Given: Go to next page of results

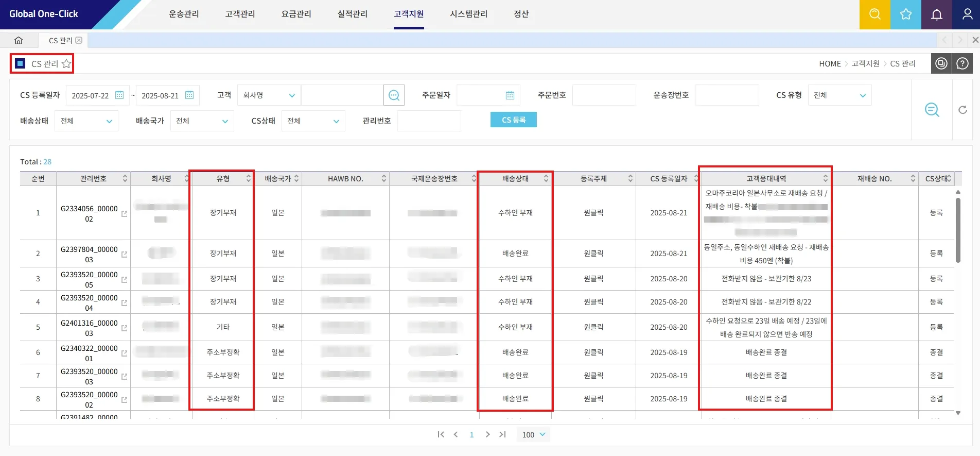Looking at the screenshot, I should (487, 434).
